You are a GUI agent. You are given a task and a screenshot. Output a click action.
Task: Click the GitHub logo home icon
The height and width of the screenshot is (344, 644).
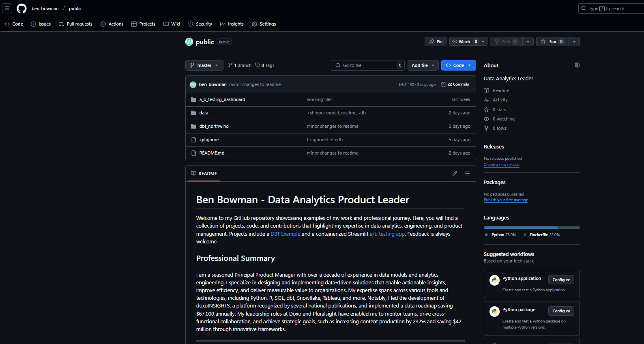(21, 9)
